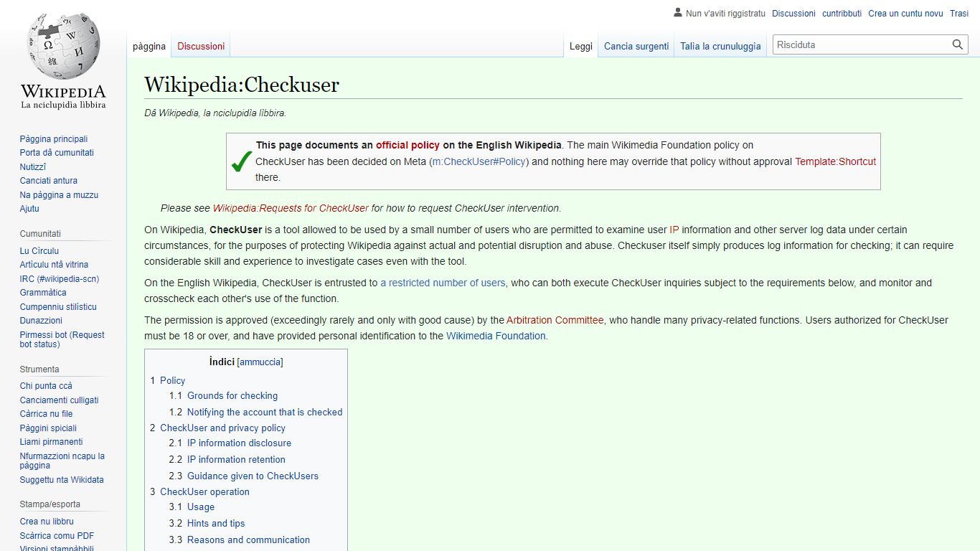Open Nfurmazzioni ncapu la pàggina link

(62, 461)
